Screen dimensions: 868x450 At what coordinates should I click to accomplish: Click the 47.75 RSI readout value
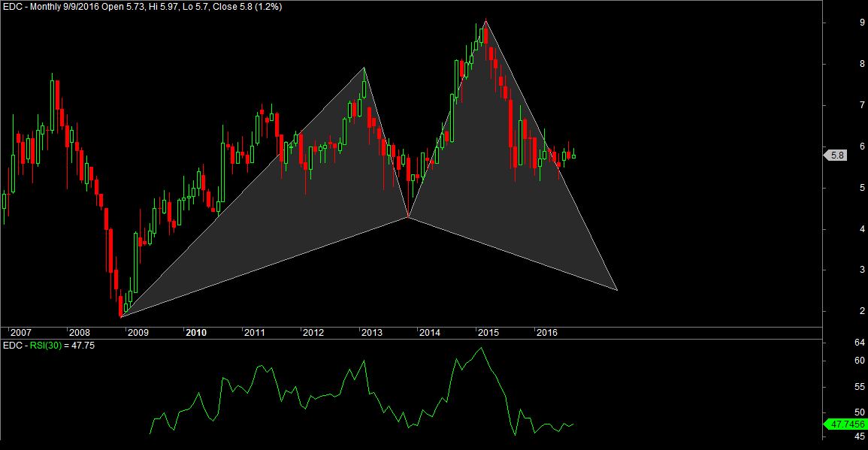point(83,346)
